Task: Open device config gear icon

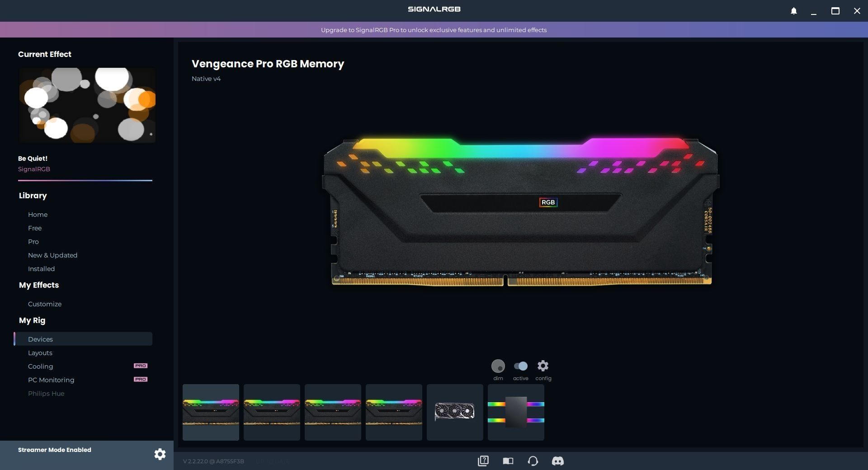Action: 543,366
